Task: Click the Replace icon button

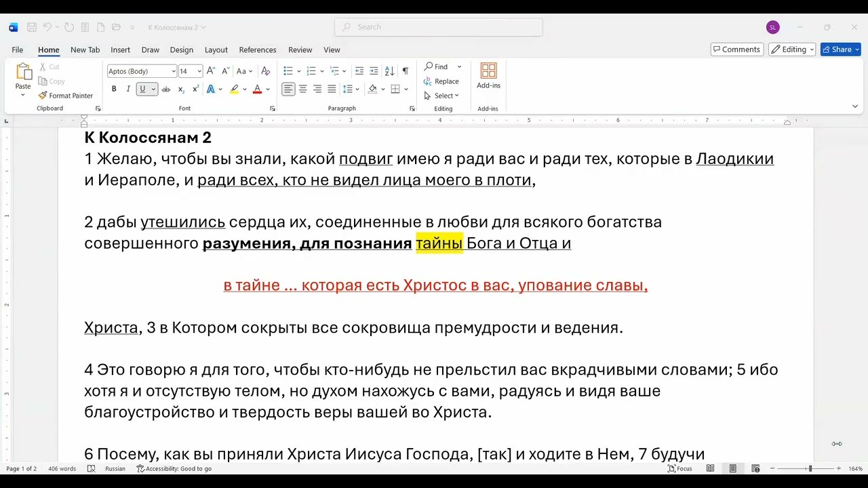Action: 441,81
